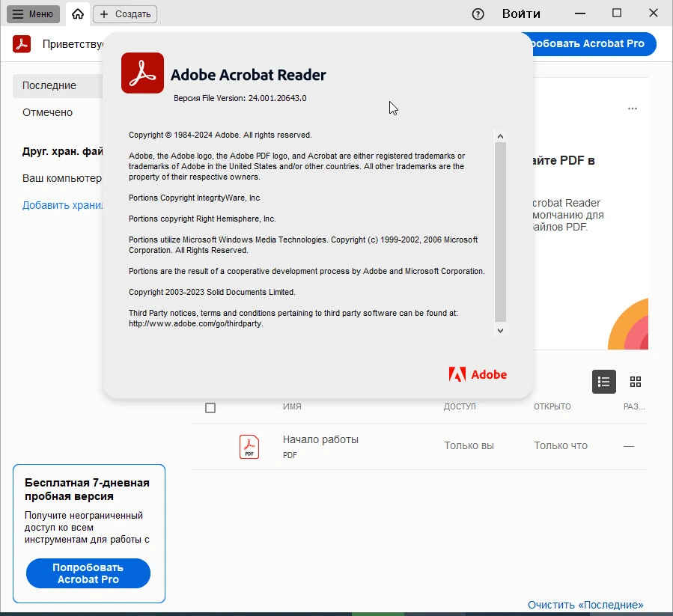The height and width of the screenshot is (616, 673).
Task: Click Очистить «Последние» link
Action: [585, 605]
